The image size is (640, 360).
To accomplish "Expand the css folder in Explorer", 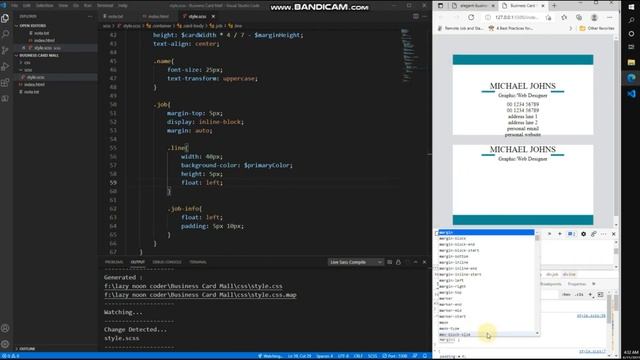I will coord(27,62).
